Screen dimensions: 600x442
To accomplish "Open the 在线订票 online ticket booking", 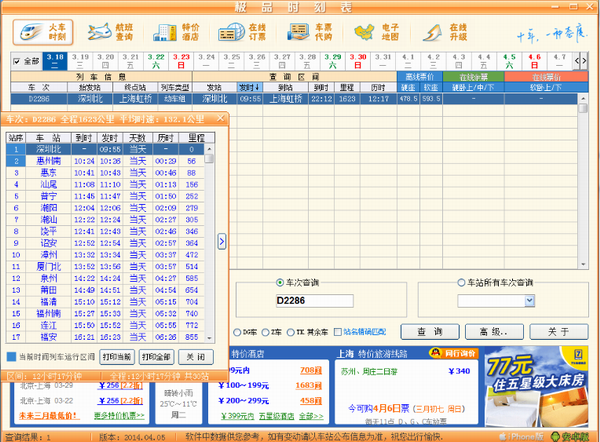I will [x=242, y=32].
